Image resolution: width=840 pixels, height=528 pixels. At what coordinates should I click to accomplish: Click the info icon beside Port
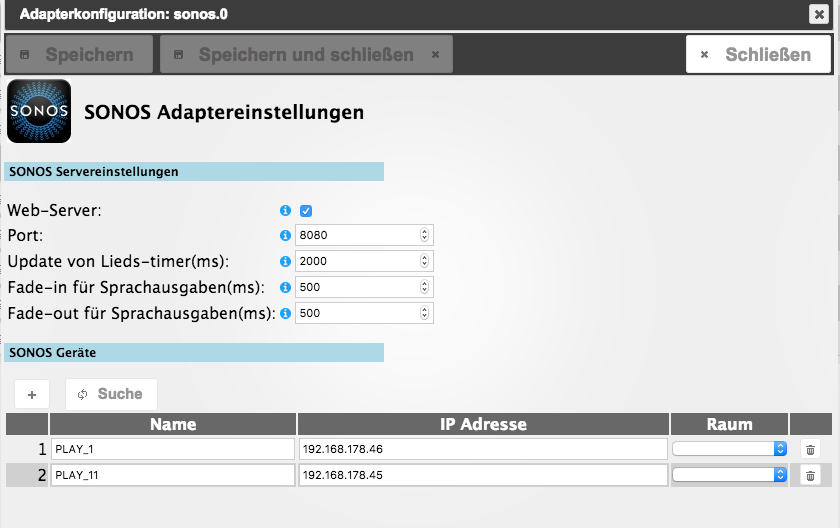285,235
